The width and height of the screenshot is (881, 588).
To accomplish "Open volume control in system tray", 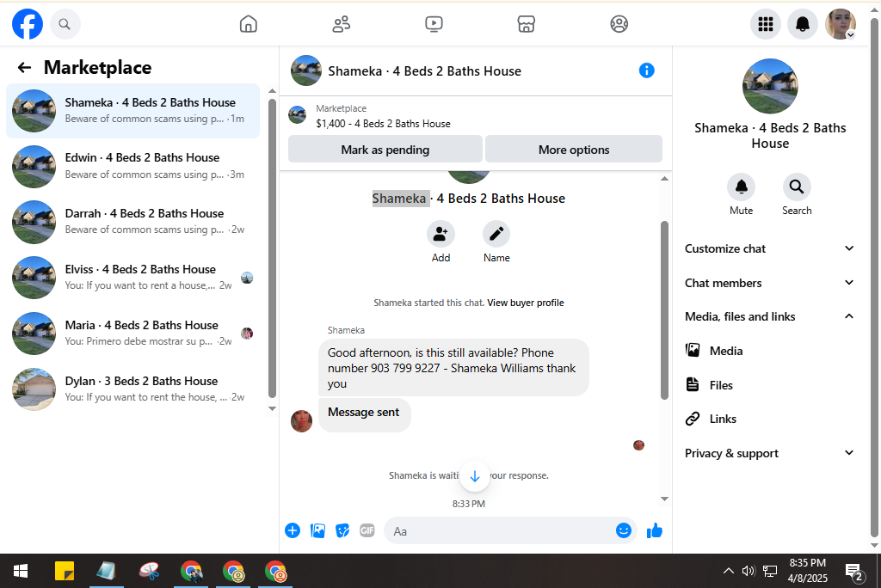I will (x=748, y=571).
